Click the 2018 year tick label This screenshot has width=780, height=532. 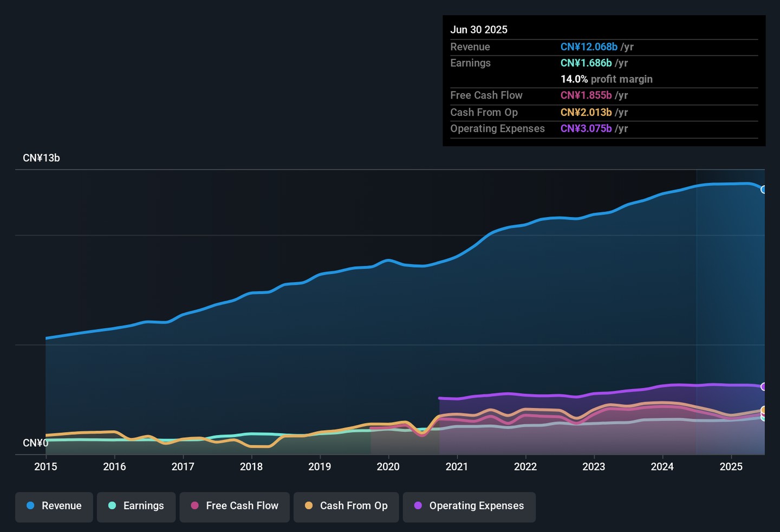click(x=251, y=466)
